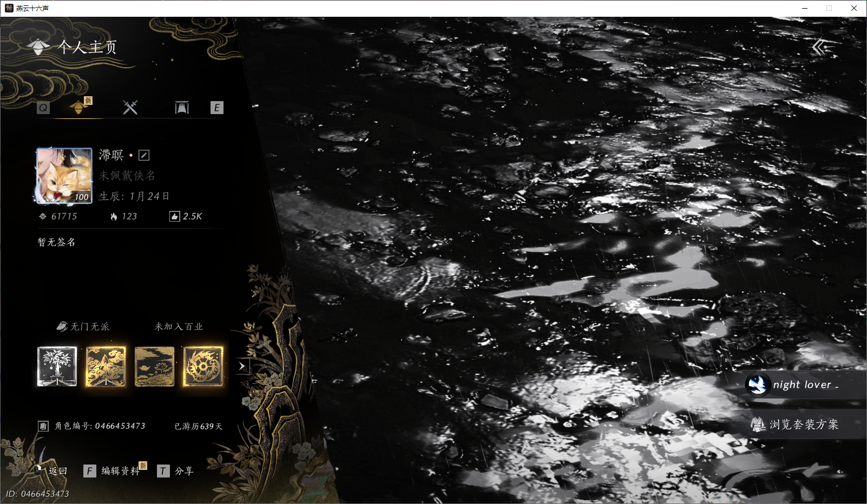Select the golden dragon ring badge

click(203, 367)
